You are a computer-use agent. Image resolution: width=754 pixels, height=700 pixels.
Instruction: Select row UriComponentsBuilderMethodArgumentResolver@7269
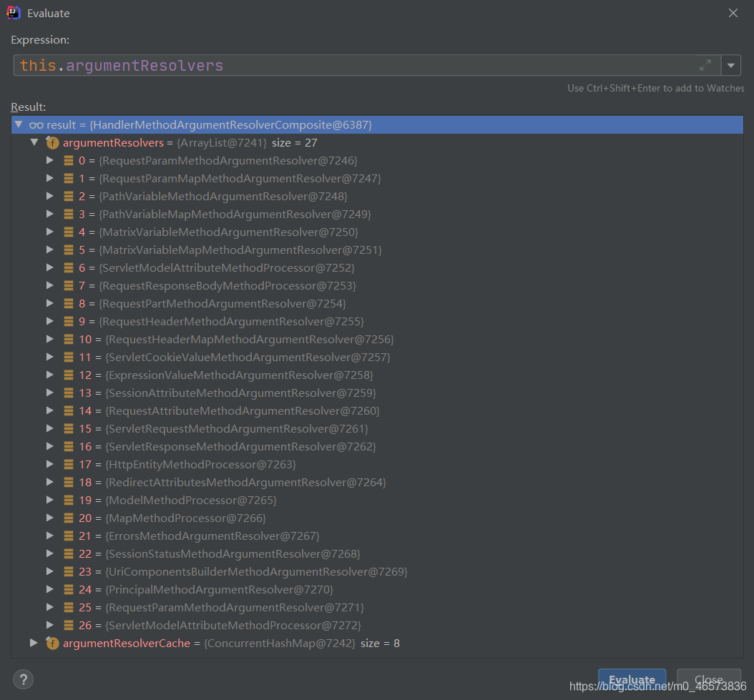[x=377, y=571]
